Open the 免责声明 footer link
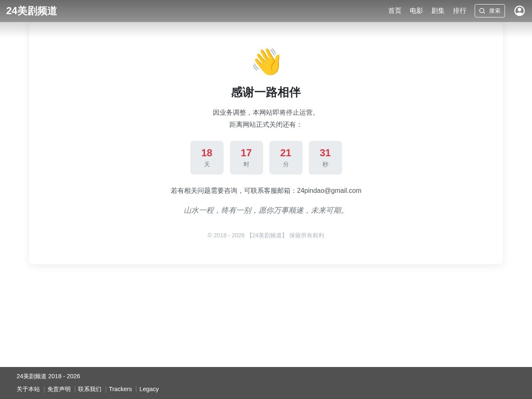 tap(59, 389)
